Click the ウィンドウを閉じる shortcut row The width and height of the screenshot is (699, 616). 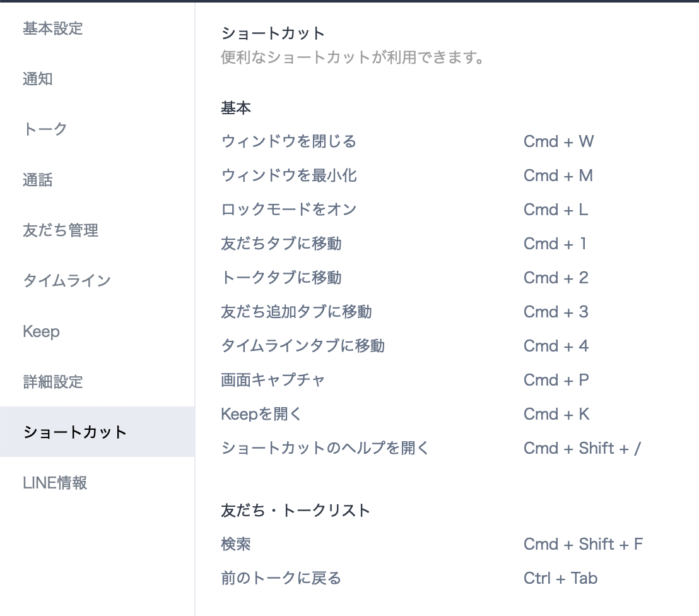(x=288, y=141)
